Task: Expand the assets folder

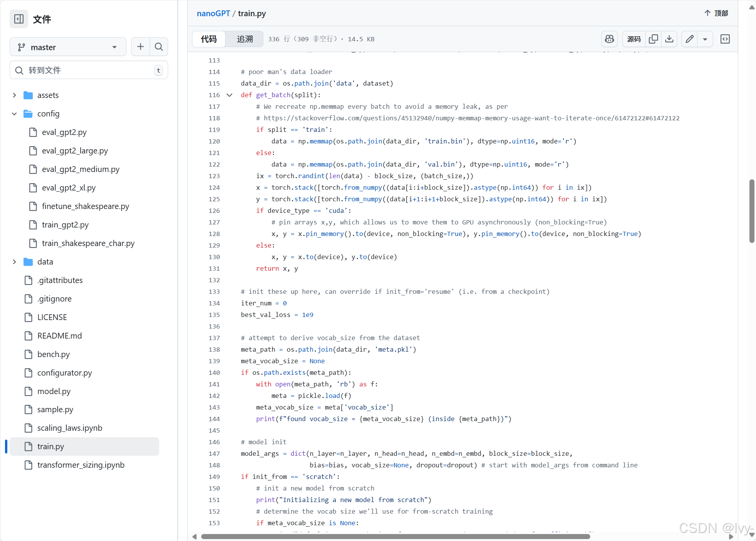Action: pos(14,95)
